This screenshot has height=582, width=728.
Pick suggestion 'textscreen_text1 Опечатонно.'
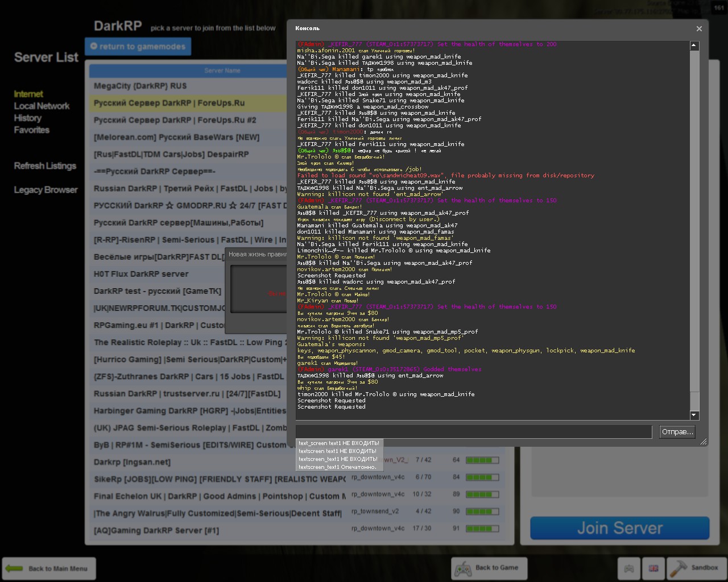click(x=339, y=467)
